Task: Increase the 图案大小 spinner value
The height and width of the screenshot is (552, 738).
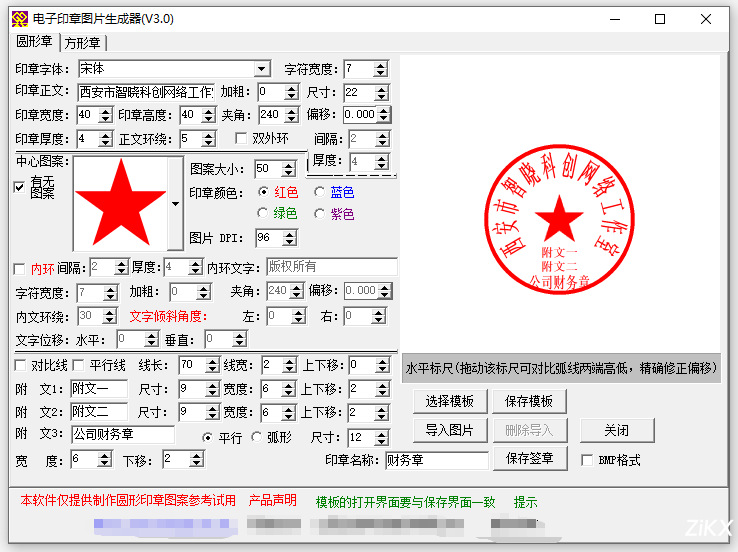Action: [x=290, y=164]
